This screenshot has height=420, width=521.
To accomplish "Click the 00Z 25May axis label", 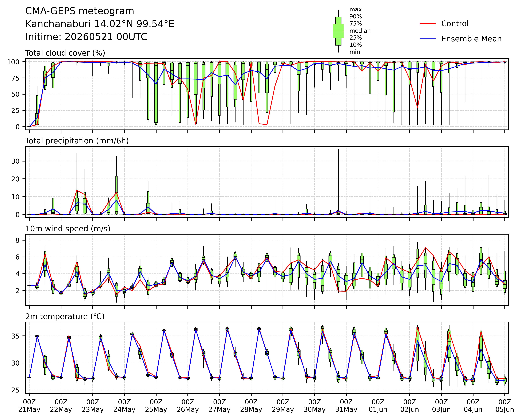I will click(156, 406).
